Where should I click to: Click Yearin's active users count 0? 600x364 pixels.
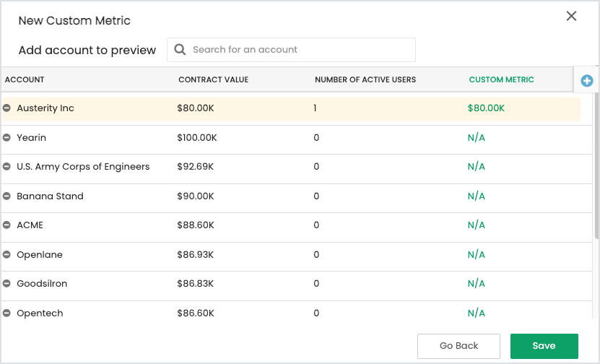tap(316, 137)
